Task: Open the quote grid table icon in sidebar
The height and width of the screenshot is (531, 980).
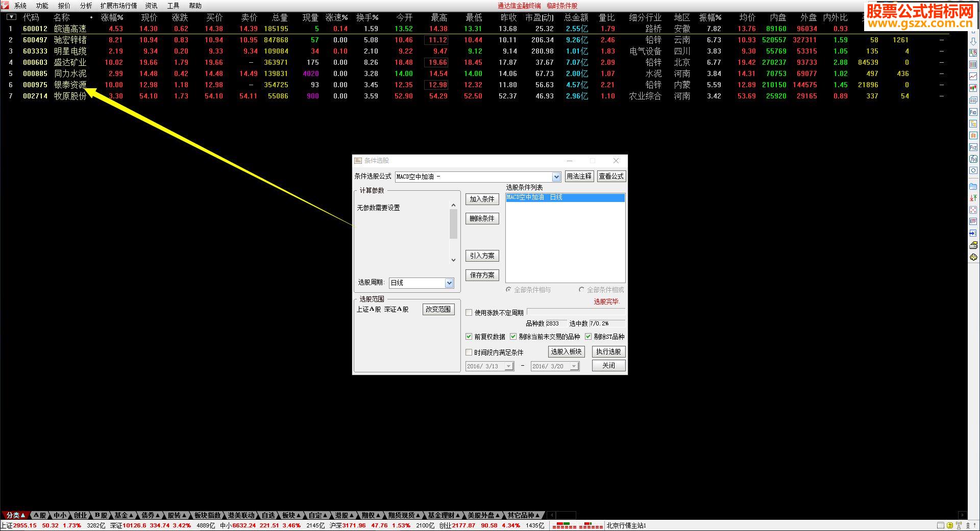Action: [x=973, y=64]
